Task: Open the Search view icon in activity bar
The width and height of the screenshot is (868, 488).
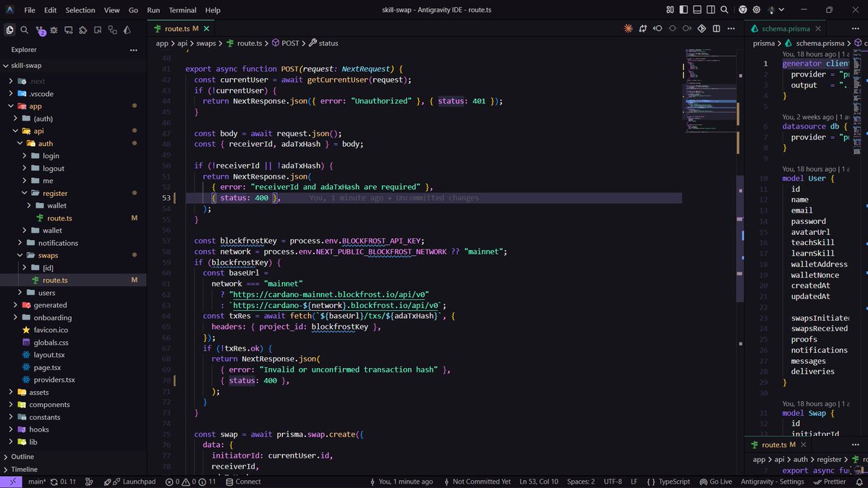Action: (x=24, y=30)
